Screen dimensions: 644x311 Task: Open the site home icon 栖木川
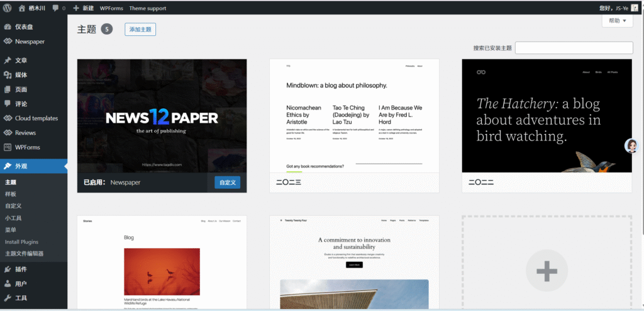tap(22, 8)
